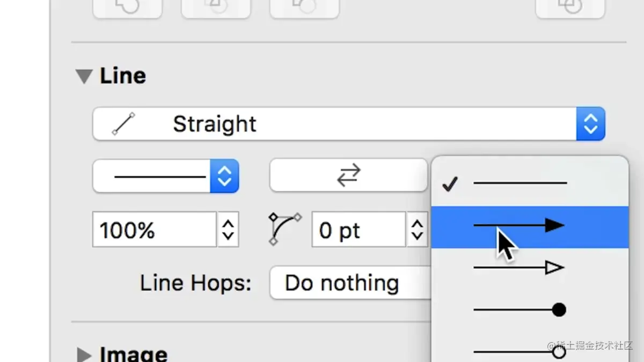Increase the 100% value with stepper up arrow
Image resolution: width=644 pixels, height=362 pixels.
pyautogui.click(x=228, y=222)
